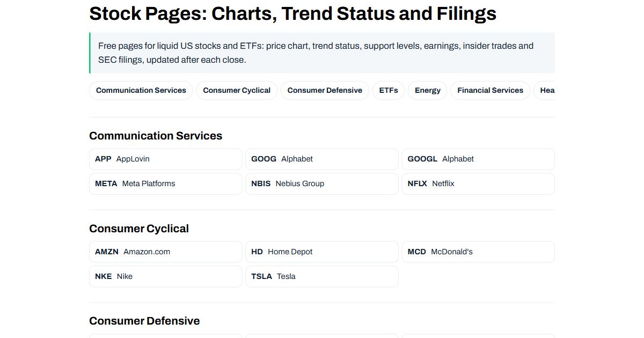This screenshot has height=338, width=644.
Task: Open the HD Home Depot page
Action: click(322, 252)
